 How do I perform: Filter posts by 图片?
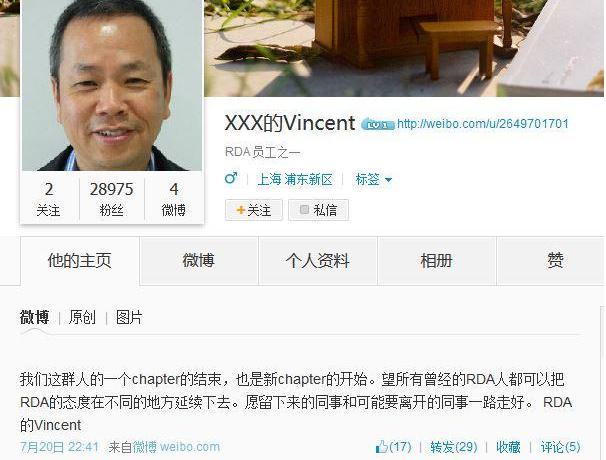(129, 317)
